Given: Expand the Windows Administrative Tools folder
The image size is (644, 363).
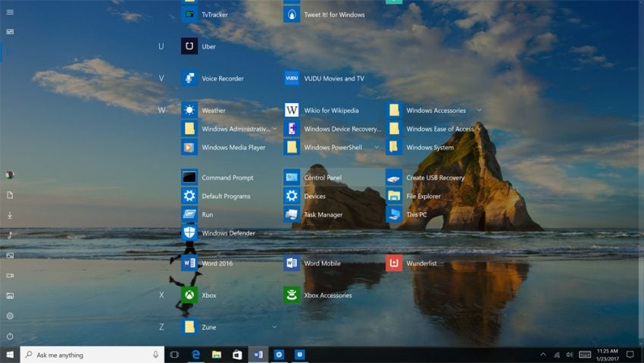Looking at the screenshot, I should point(274,129).
